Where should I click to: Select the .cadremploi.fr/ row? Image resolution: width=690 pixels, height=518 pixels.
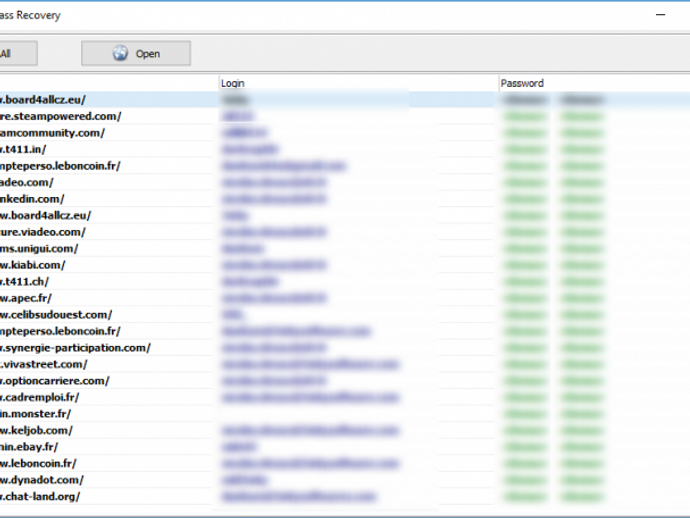pos(345,397)
